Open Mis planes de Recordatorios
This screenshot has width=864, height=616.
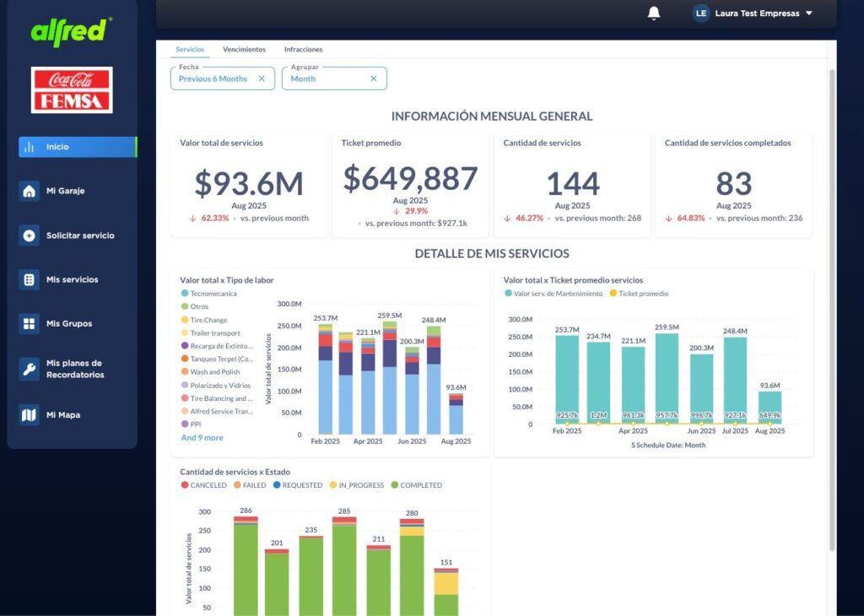pyautogui.click(x=75, y=369)
